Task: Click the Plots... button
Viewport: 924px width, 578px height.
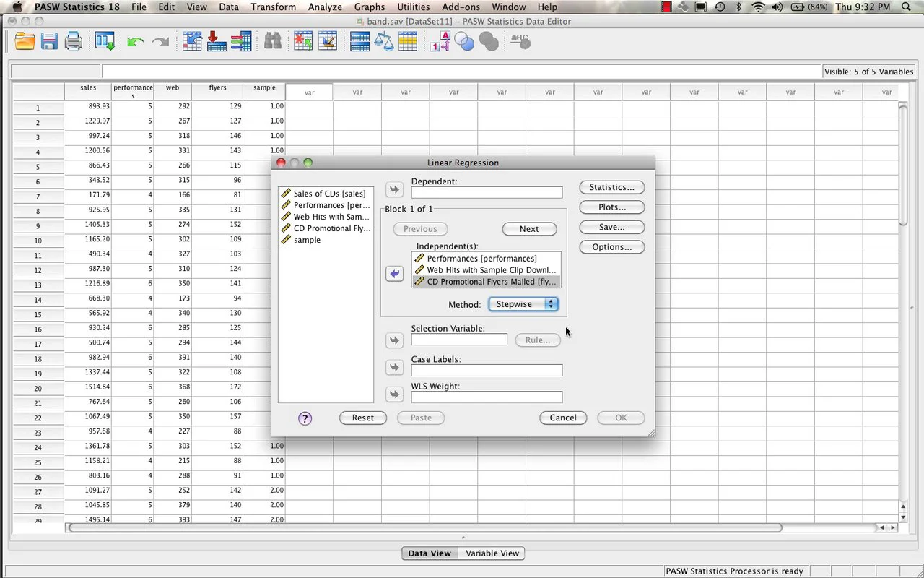Action: tap(611, 207)
